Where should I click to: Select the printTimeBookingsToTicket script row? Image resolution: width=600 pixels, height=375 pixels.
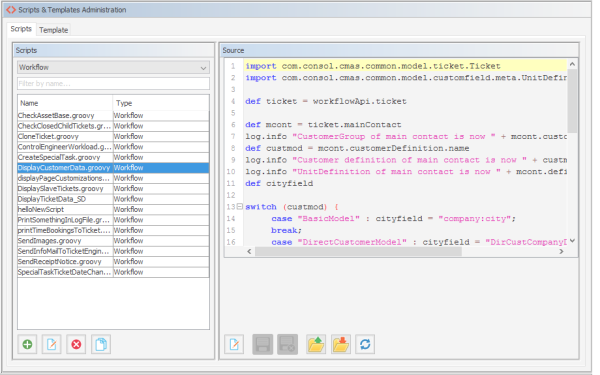113,230
